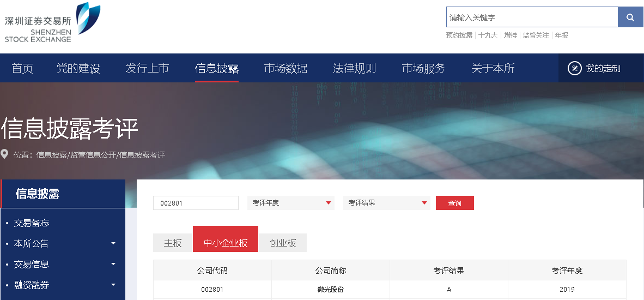Click the 我的定制 pencil circle icon
This screenshot has width=644, height=300.
(x=575, y=68)
